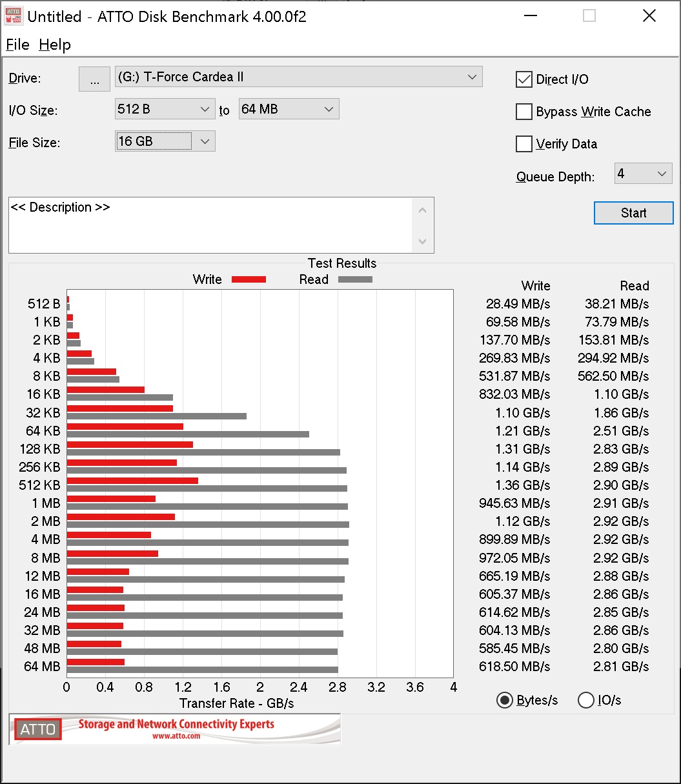Click the read value 73.79 MB/s
This screenshot has height=784, width=681.
click(x=616, y=322)
